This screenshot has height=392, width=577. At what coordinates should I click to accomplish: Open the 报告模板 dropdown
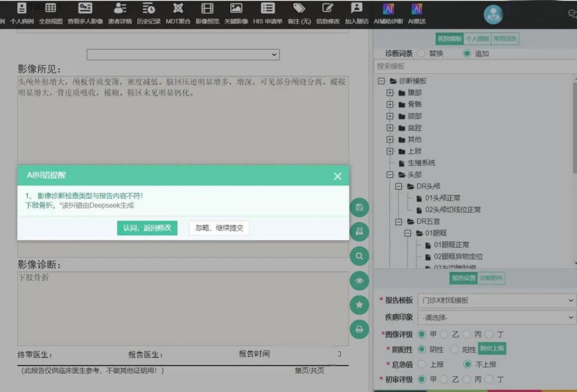point(496,301)
